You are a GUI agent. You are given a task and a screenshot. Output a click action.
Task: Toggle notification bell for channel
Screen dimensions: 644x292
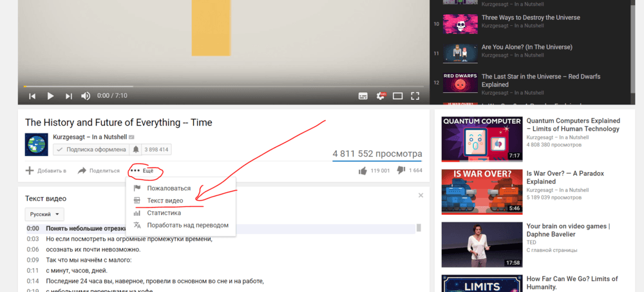pyautogui.click(x=135, y=150)
